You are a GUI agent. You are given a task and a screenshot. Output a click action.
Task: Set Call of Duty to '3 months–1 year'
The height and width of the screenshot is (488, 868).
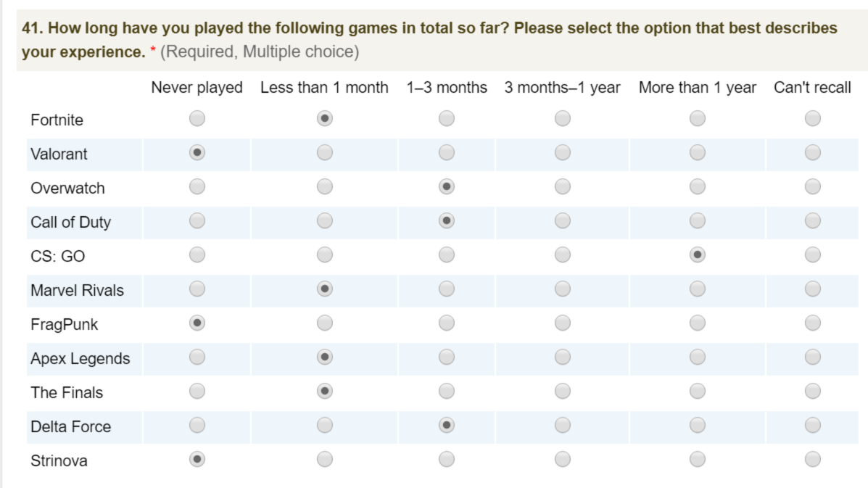[562, 220]
